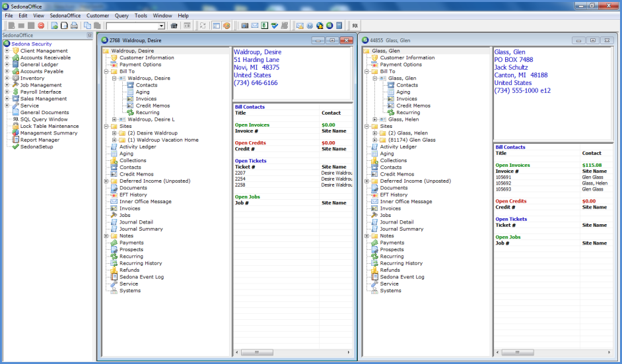Click the binoculars search icon in the toolbar
Image resolution: width=622 pixels, height=364 pixels.
click(x=174, y=26)
